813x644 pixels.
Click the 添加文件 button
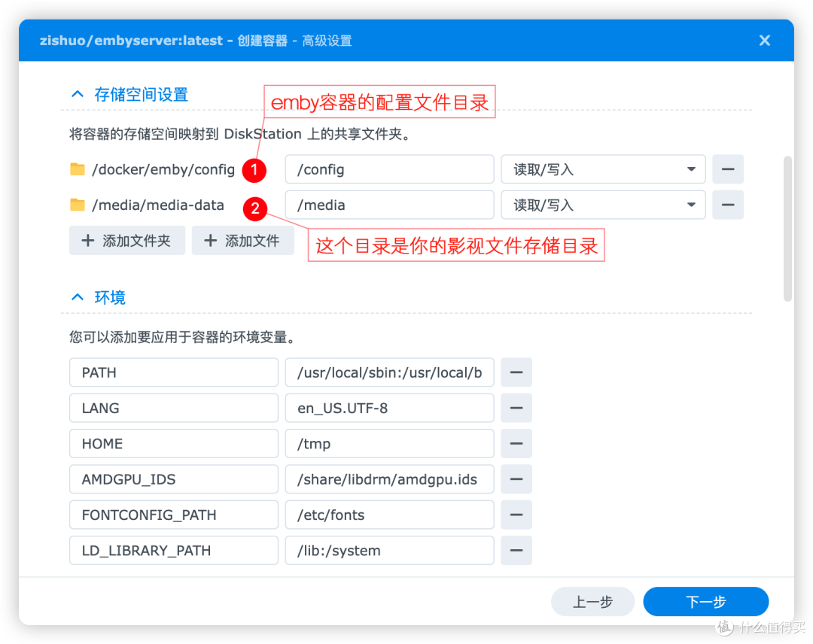pyautogui.click(x=242, y=240)
